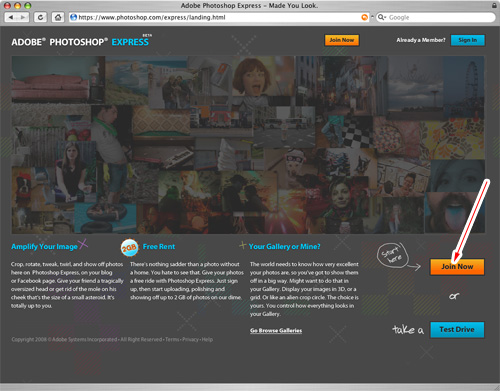Click the 2GB badge icon
500x391 pixels.
pyautogui.click(x=129, y=248)
